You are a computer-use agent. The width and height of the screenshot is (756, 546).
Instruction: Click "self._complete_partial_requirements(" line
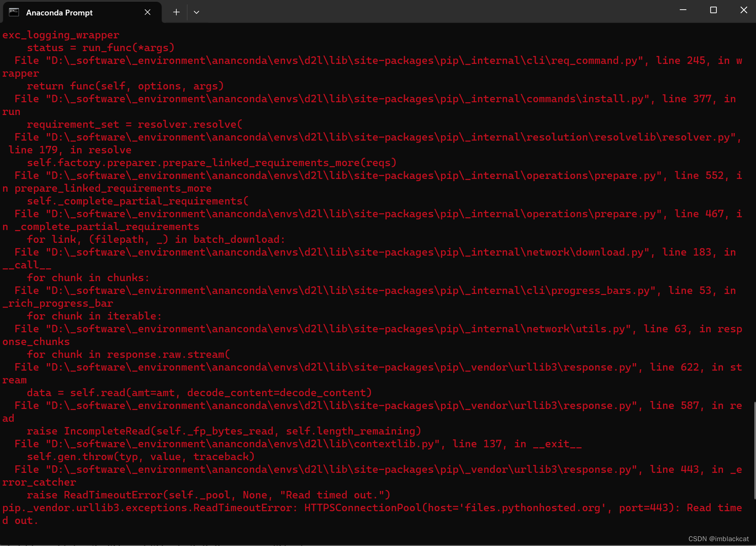pos(138,201)
